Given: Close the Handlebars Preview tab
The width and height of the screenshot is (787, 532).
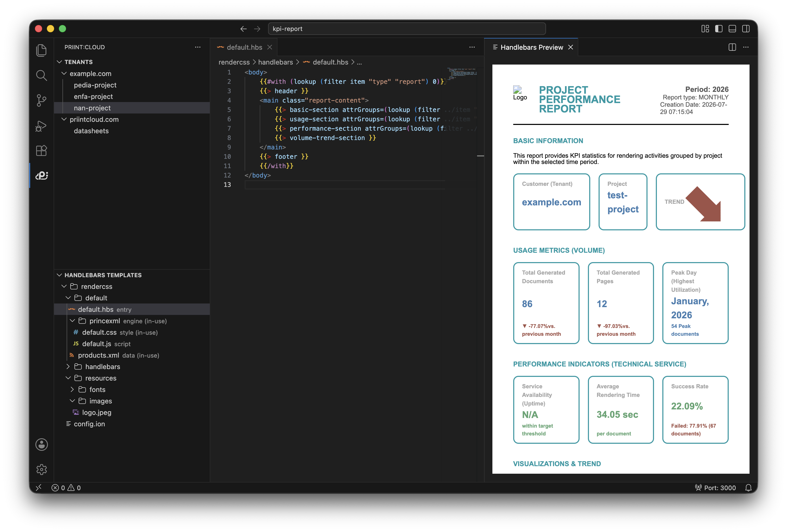Looking at the screenshot, I should 571,47.
